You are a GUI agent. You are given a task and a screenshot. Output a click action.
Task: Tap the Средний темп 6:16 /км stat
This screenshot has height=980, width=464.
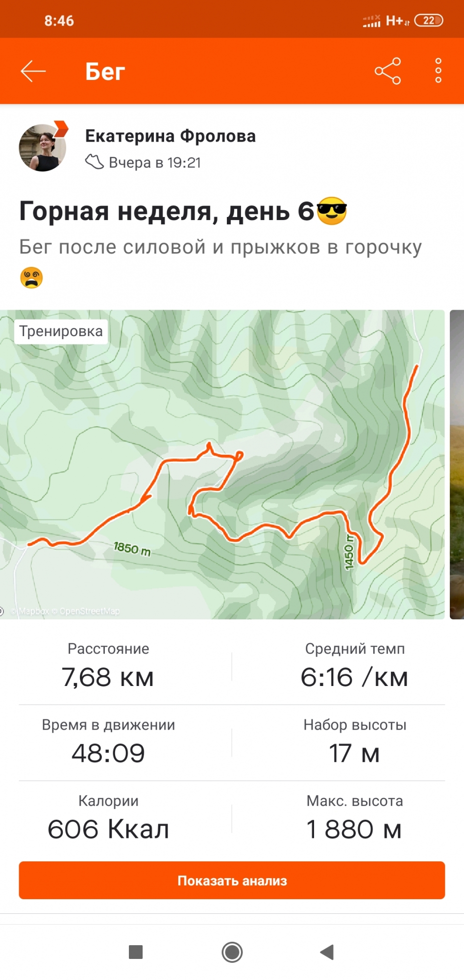(x=355, y=666)
